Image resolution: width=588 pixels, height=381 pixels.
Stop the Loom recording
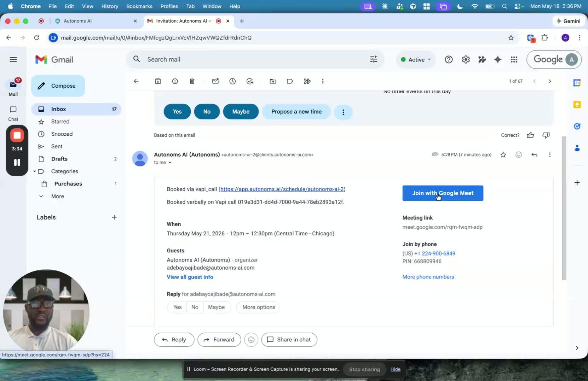click(17, 135)
